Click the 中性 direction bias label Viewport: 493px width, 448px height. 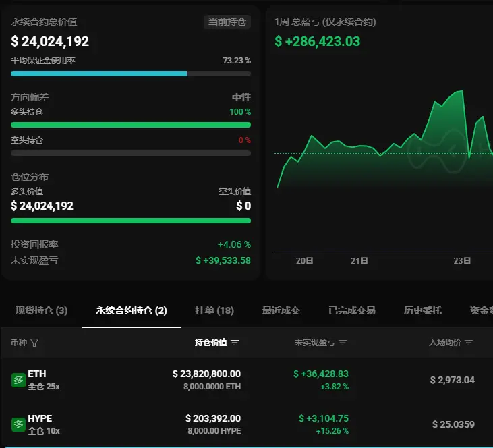point(241,97)
